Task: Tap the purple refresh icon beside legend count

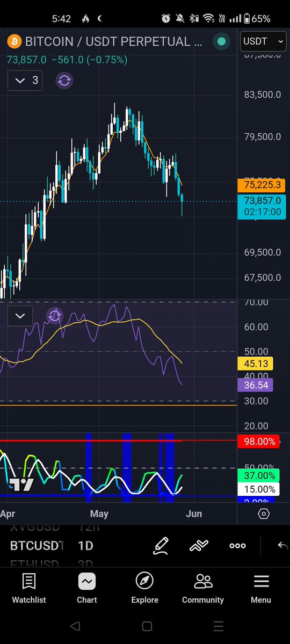Action: [x=64, y=81]
